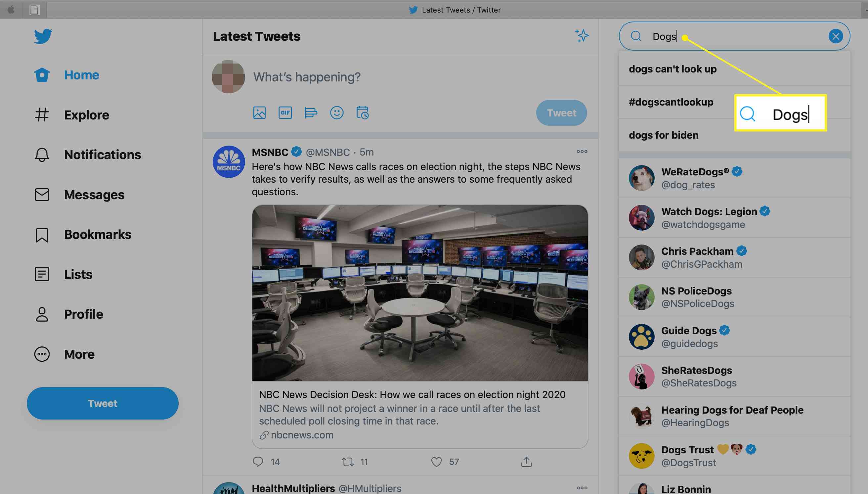This screenshot has height=494, width=868.
Task: Click the emoji icon in tweet composer
Action: tap(336, 112)
